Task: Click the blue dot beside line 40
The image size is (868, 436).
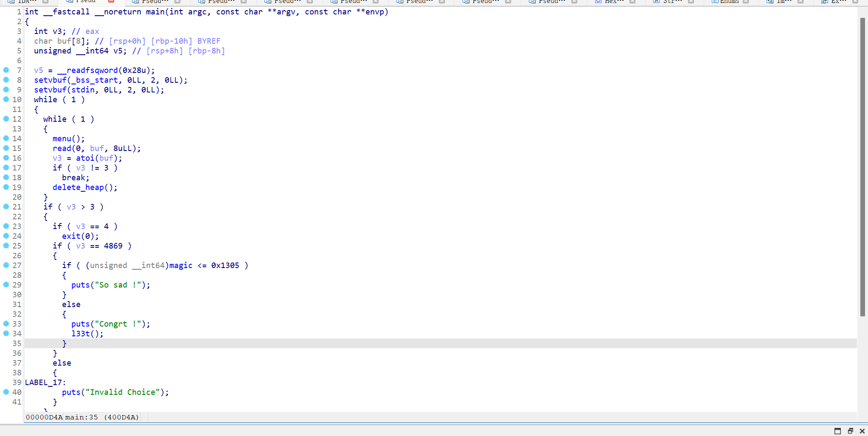Action: (6, 392)
